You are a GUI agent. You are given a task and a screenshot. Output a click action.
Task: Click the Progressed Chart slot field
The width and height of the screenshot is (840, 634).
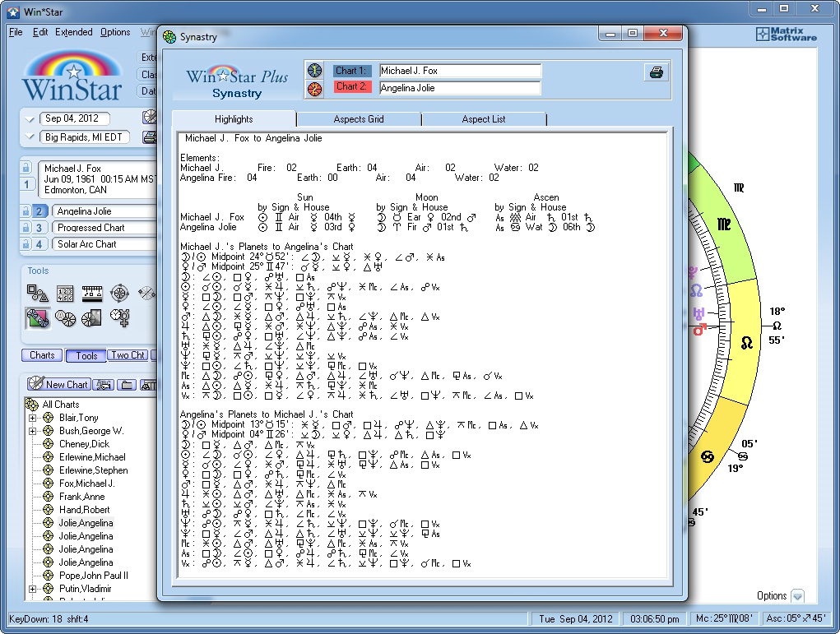click(104, 228)
